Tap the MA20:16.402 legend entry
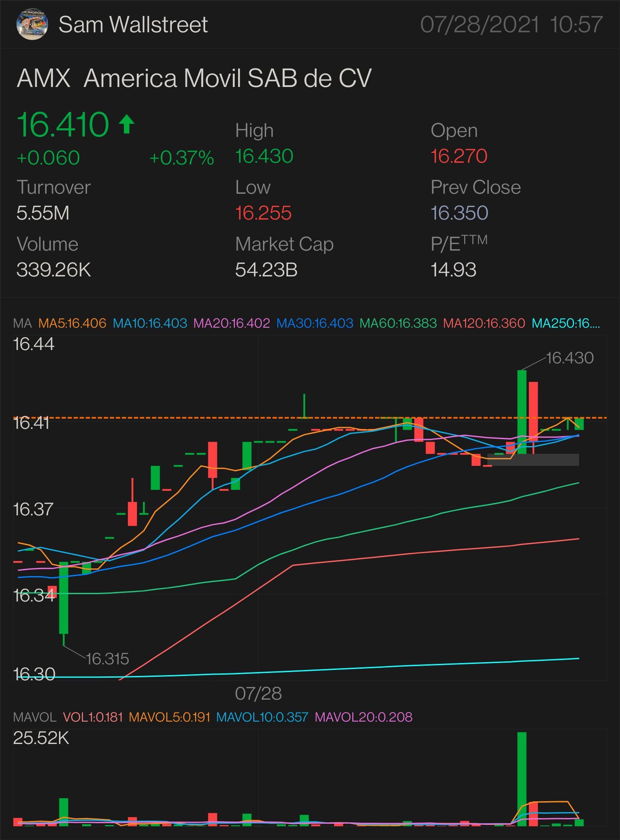Viewport: 620px width, 840px height. [x=232, y=323]
